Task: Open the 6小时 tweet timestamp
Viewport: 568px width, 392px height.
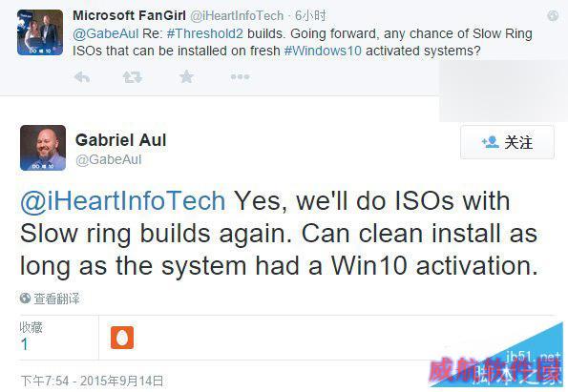Action: click(310, 15)
